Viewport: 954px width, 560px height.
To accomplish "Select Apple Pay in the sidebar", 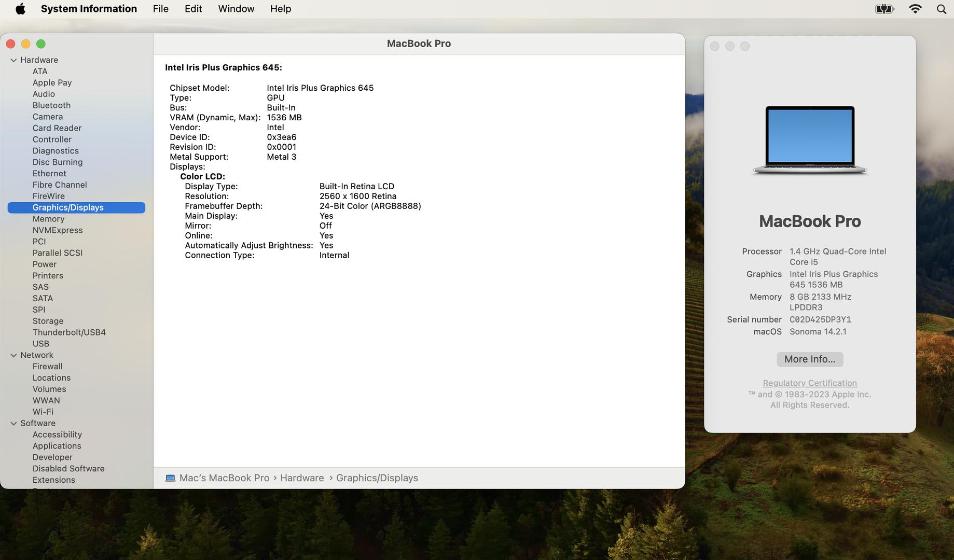I will [x=52, y=83].
